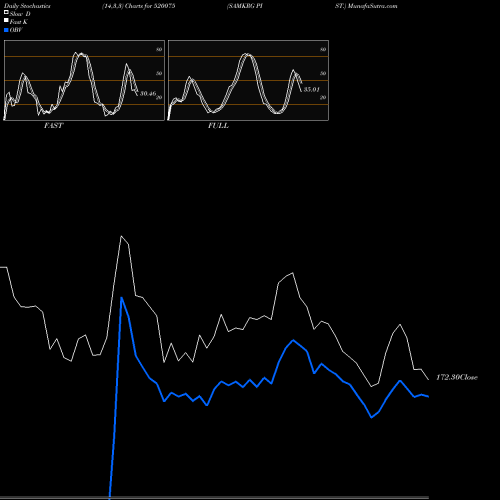Click the 'MunafaSutra.com' text
This screenshot has width=500, height=500.
372,6
